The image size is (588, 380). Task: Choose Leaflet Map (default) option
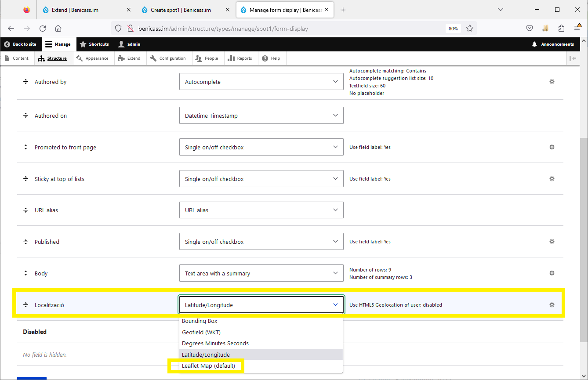[261, 366]
